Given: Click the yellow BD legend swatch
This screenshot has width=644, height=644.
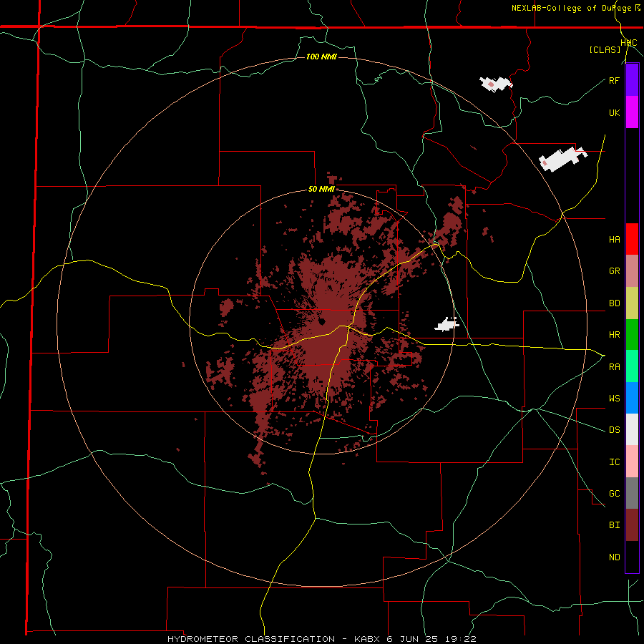Looking at the screenshot, I should 632,303.
